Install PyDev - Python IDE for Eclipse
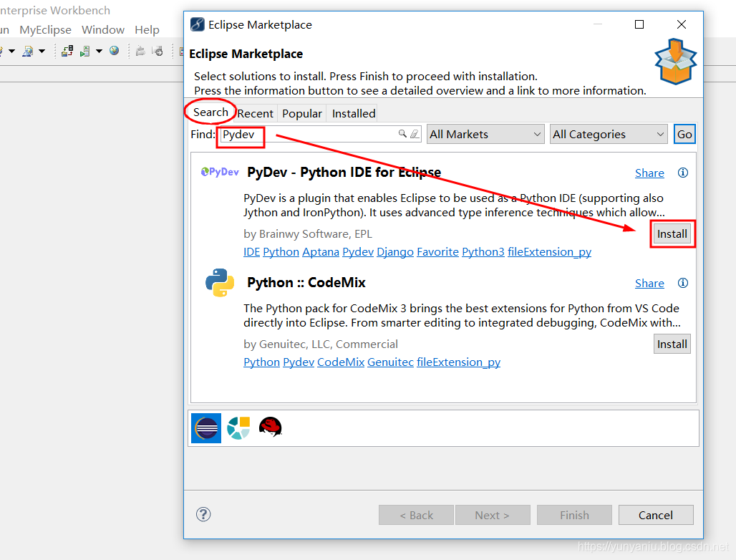Viewport: 736px width, 560px height. click(x=672, y=233)
